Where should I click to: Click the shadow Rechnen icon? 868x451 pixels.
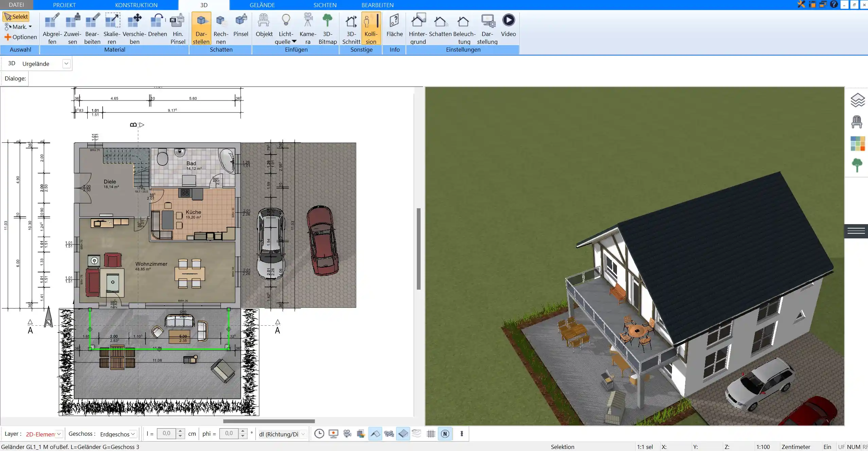pos(221,29)
